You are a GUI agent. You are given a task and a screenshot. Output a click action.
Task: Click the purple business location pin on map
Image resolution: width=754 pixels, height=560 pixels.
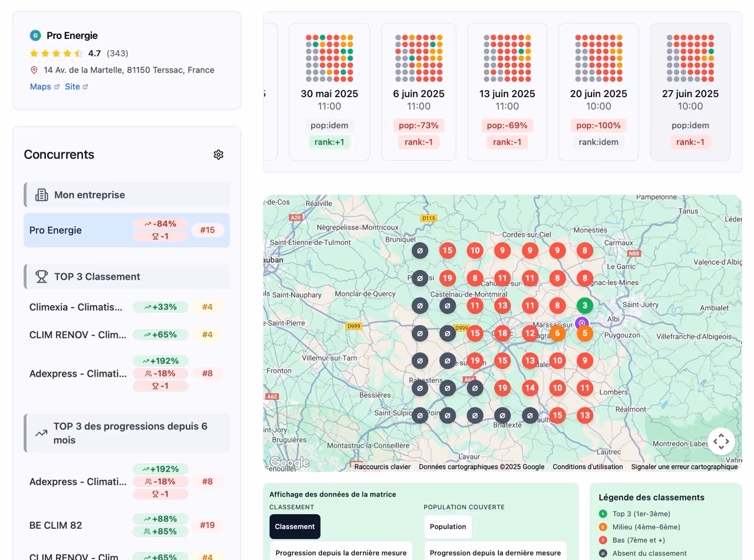(581, 323)
